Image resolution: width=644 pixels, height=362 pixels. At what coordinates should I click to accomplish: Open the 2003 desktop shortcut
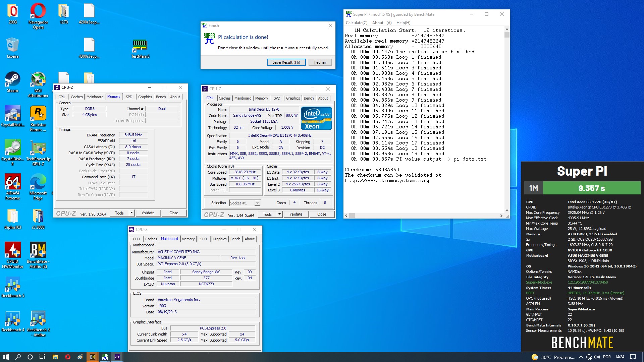pyautogui.click(x=13, y=14)
